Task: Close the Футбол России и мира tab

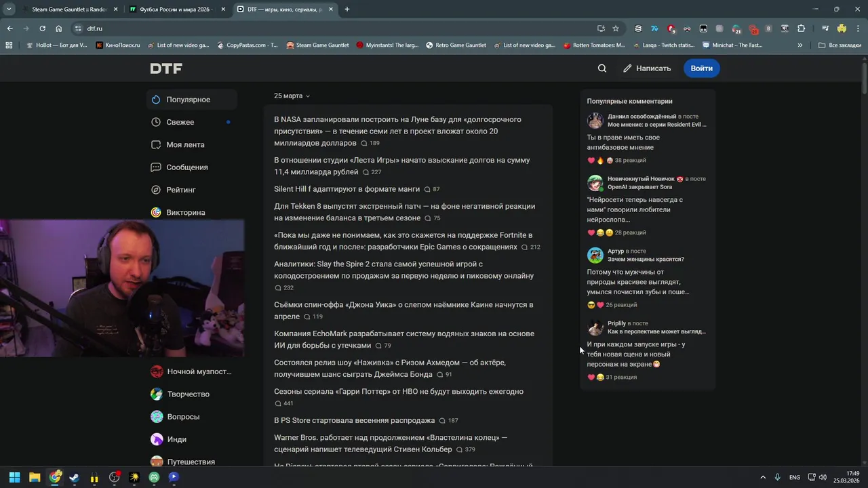Action: coord(223,9)
